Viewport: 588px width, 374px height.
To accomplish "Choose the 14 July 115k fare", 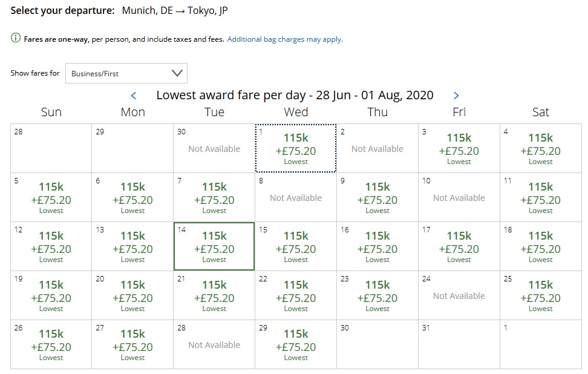I will (x=214, y=246).
